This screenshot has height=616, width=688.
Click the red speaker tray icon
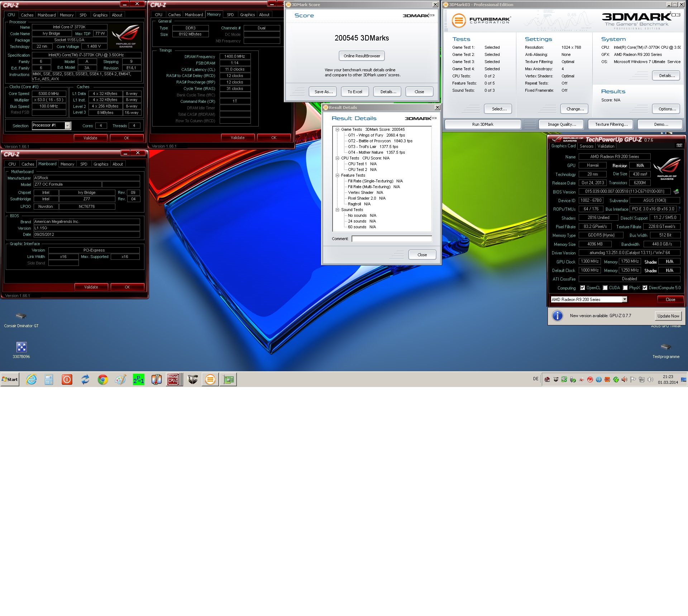tap(625, 379)
